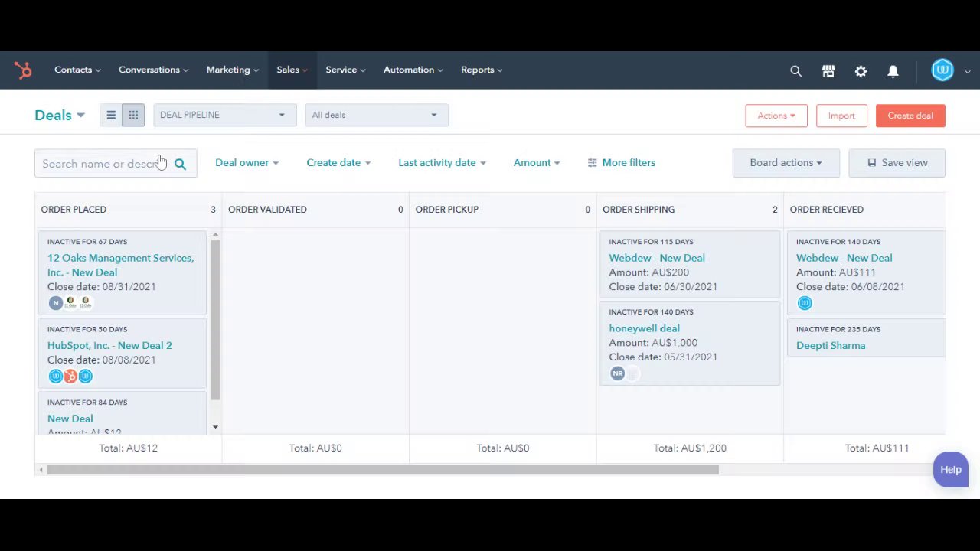Open the Marketplace icon in top navigation
This screenshot has width=980, height=551.
828,71
